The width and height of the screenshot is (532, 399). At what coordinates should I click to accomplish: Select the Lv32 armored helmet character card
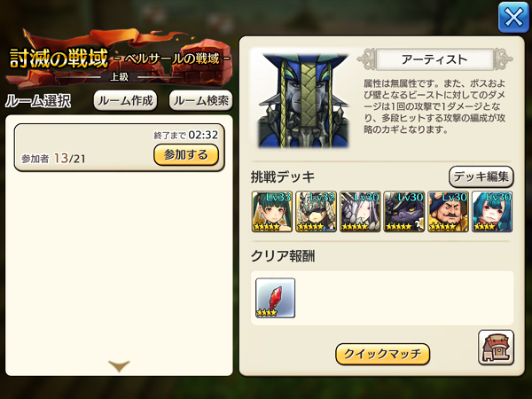316,211
